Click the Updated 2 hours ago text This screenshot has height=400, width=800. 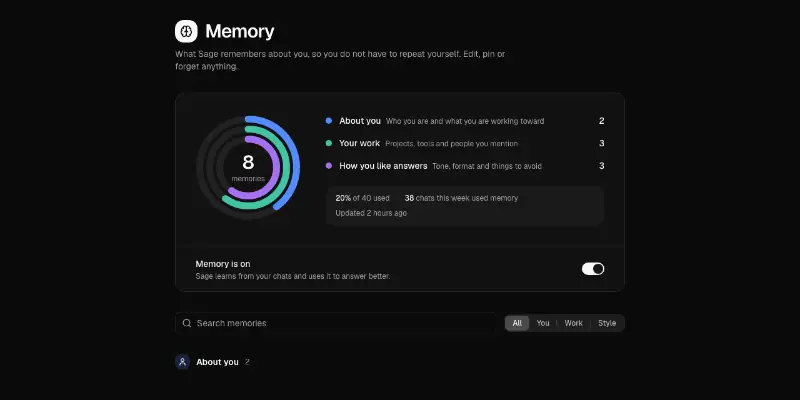pyautogui.click(x=371, y=213)
